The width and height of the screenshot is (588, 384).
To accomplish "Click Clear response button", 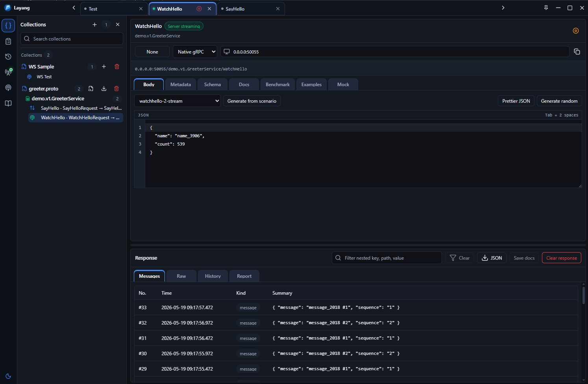I will coord(562,258).
